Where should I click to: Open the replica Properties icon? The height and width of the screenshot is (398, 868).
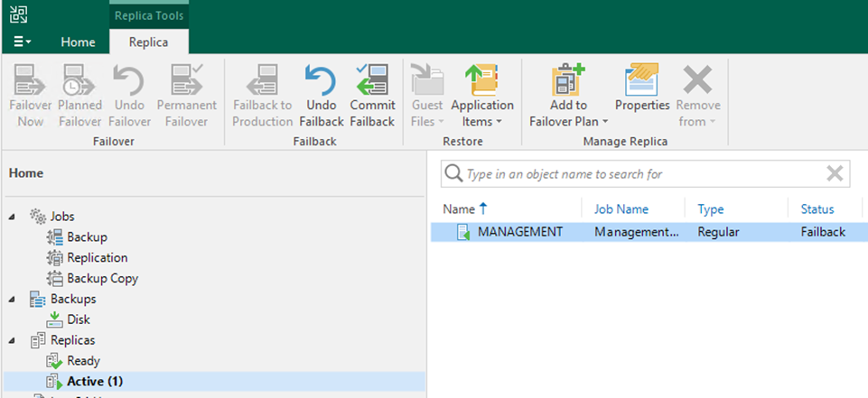(642, 81)
